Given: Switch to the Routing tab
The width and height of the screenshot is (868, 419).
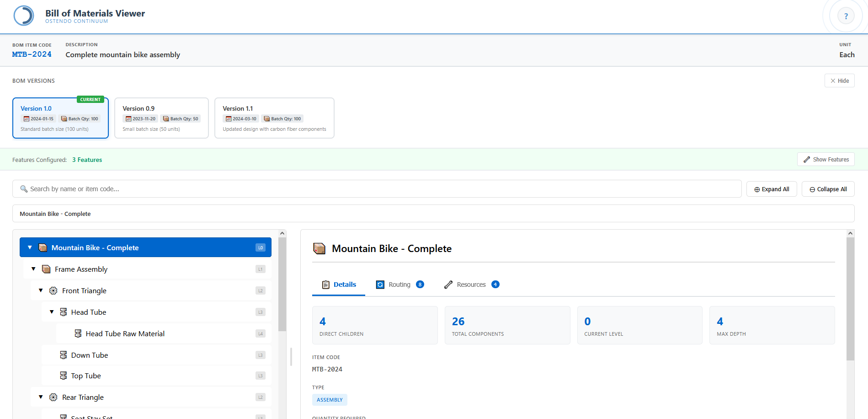Looking at the screenshot, I should pyautogui.click(x=399, y=285).
